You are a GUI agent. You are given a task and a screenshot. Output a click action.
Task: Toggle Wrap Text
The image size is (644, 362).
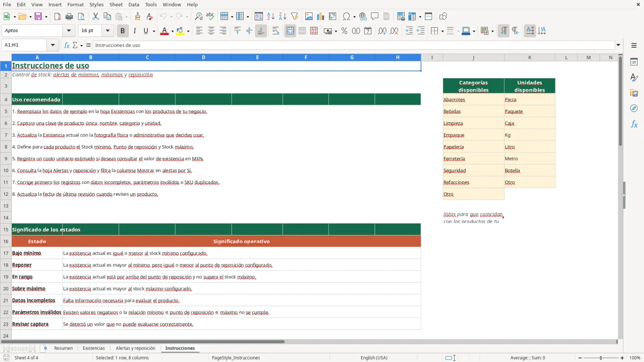coord(276,31)
